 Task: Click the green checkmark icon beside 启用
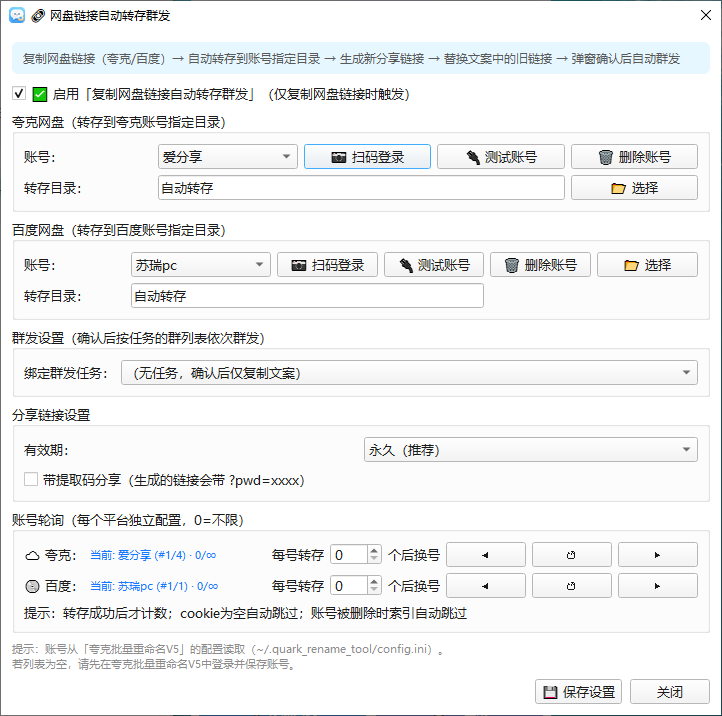(40, 94)
